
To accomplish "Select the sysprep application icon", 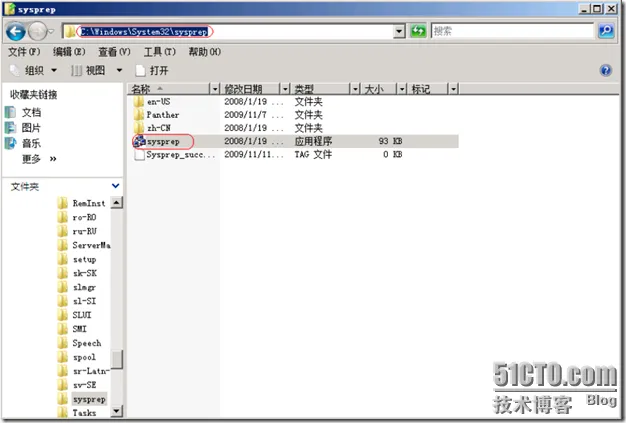I will click(x=139, y=141).
